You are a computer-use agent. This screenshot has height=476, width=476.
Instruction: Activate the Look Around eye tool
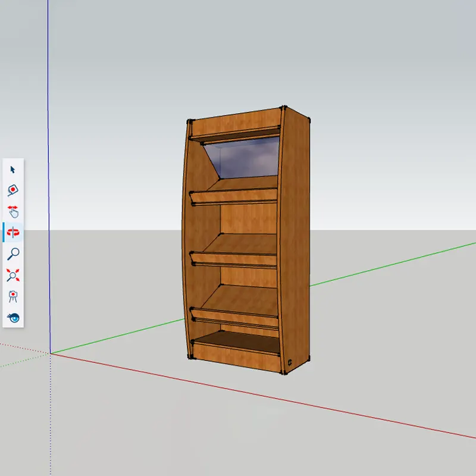[x=13, y=317]
